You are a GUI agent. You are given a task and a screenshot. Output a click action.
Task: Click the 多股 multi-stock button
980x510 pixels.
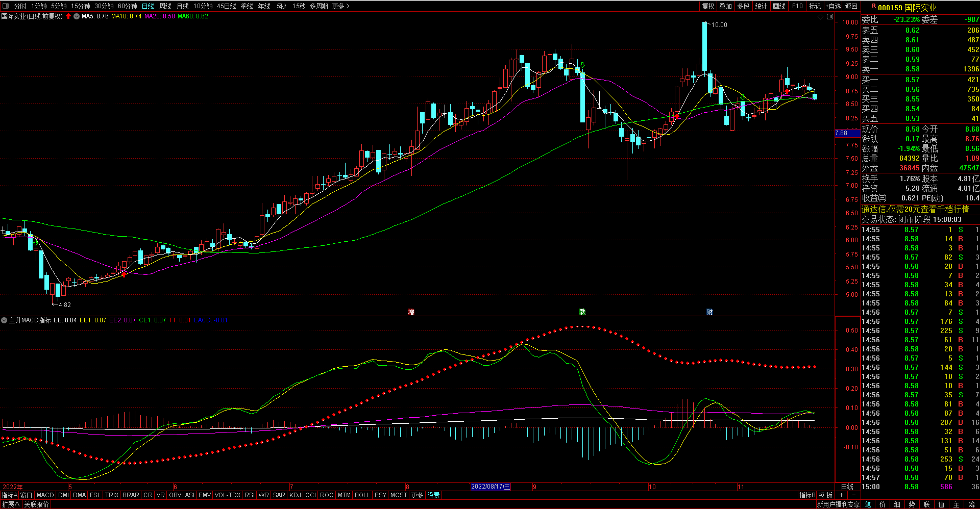743,6
